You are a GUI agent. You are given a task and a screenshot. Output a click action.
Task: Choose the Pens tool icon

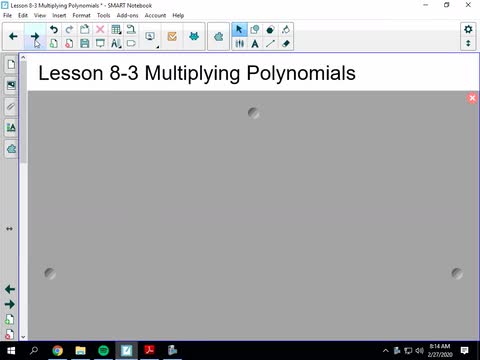pyautogui.click(x=239, y=44)
